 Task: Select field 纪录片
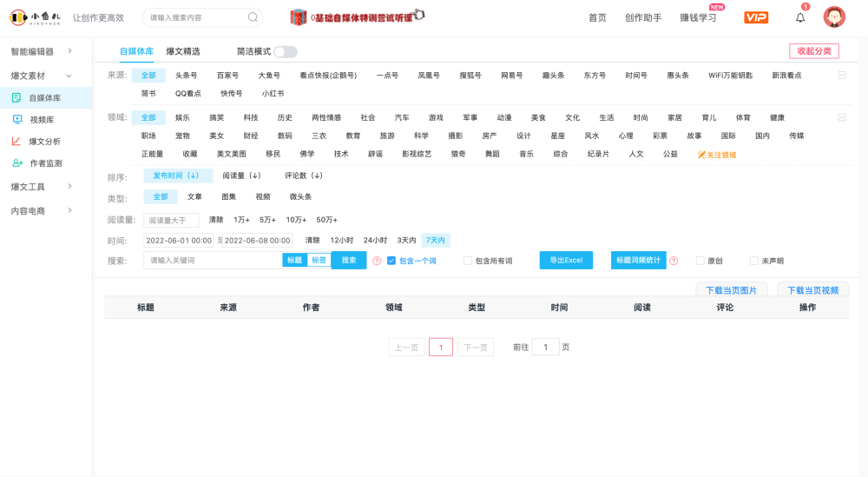(598, 154)
